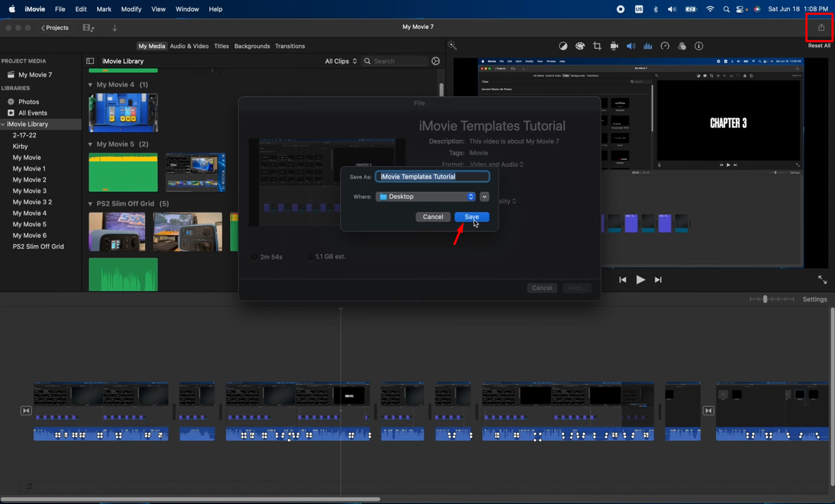
Task: Open Photos library in sidebar
Action: coord(28,101)
